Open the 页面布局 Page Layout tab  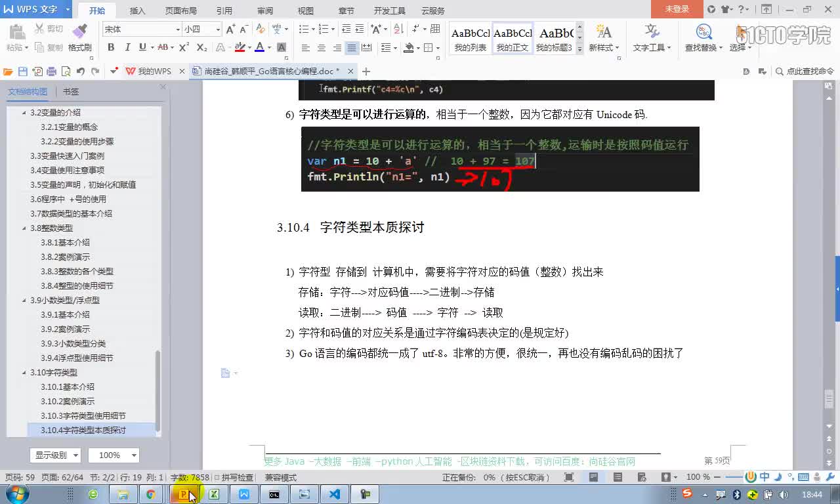point(180,10)
